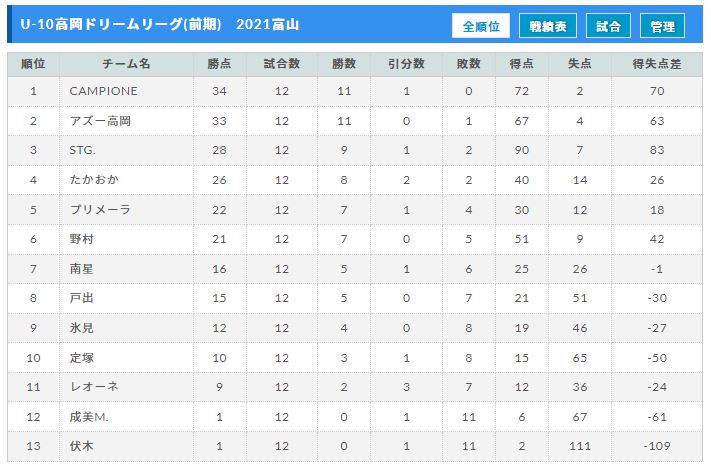The width and height of the screenshot is (711, 471).
Task: Select the 野村 team entry
Action: coord(82,239)
